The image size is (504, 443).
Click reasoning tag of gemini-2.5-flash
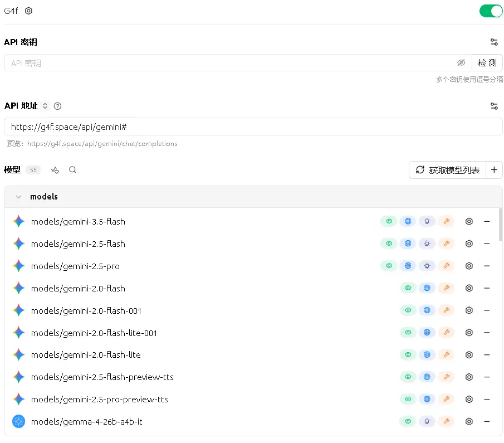tap(427, 244)
